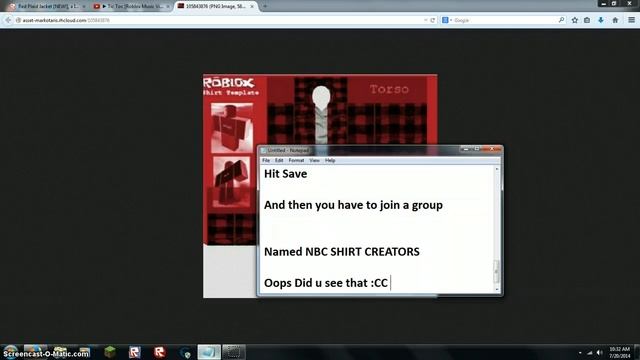Click 'Named NBC SHIRT CREATORS' text line
Screen dimensions: 640x360
[x=342, y=252]
